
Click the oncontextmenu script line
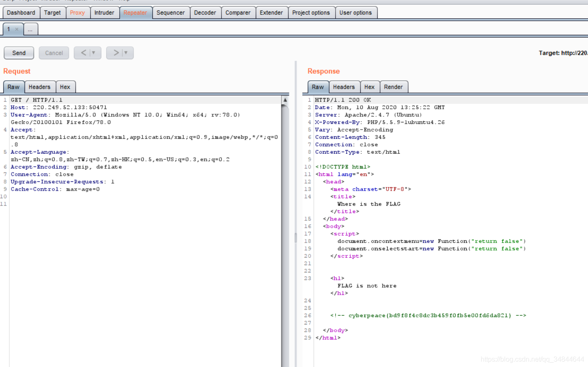pos(431,241)
